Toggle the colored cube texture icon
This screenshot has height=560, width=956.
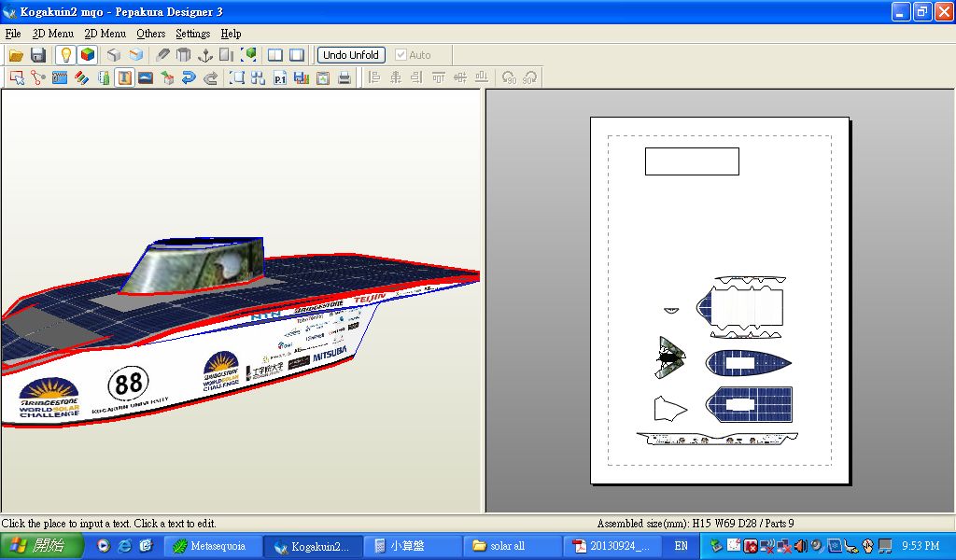(x=87, y=55)
